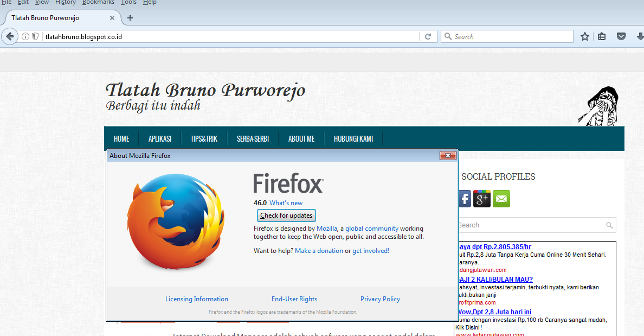Screen dimensions: 644x336
Task: Select the Tlatah Bruno Purworejo tab
Action: (62, 18)
